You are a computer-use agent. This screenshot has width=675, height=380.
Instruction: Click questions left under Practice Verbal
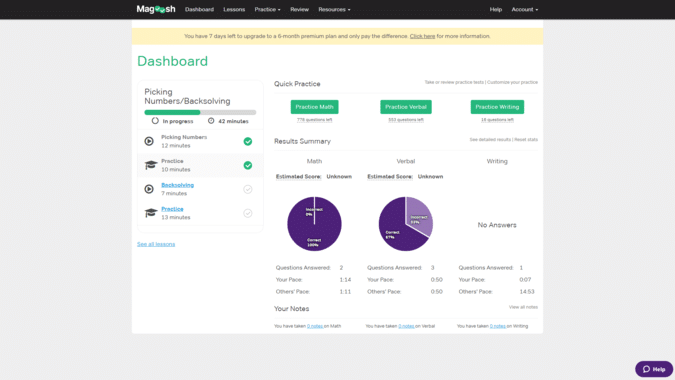406,120
